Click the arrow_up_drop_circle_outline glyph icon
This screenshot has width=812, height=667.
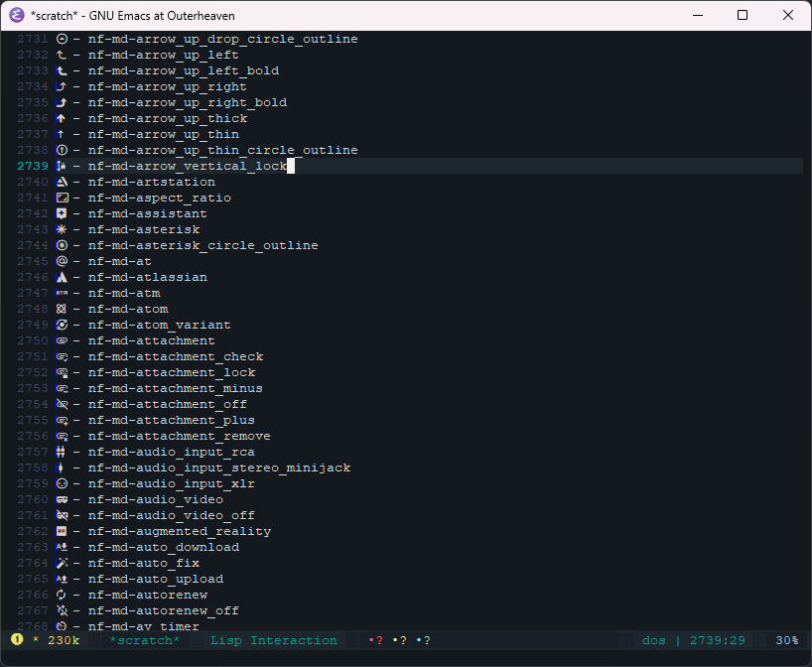click(62, 39)
